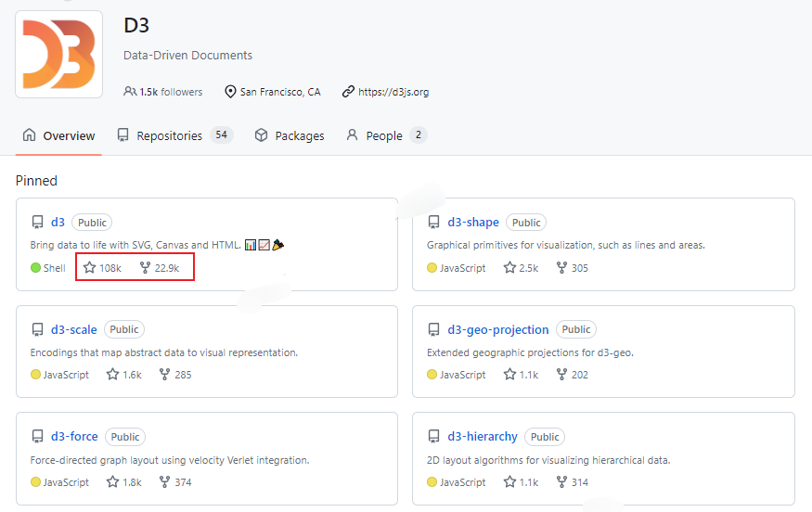812x512 pixels.
Task: Click the repo icon beside d3
Action: 37,223
